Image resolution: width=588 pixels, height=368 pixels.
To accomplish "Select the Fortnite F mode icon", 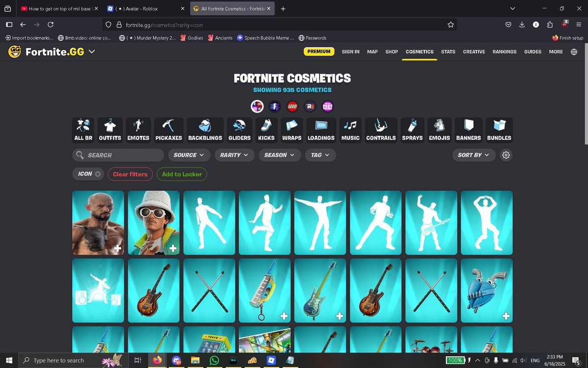I will click(274, 106).
